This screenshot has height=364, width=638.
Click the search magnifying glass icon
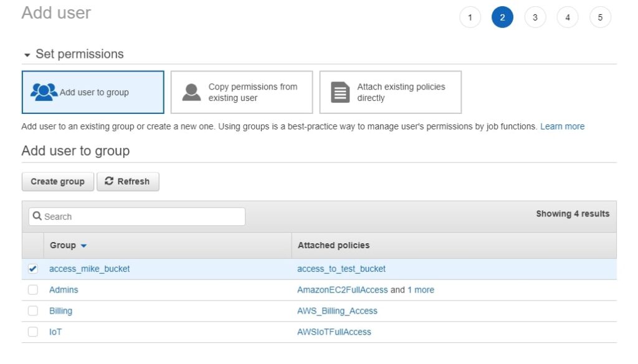[37, 216]
